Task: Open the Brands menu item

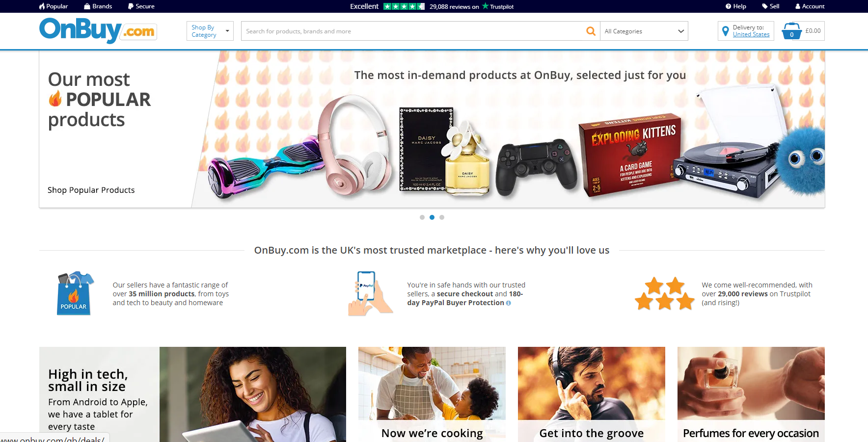Action: coord(98,6)
